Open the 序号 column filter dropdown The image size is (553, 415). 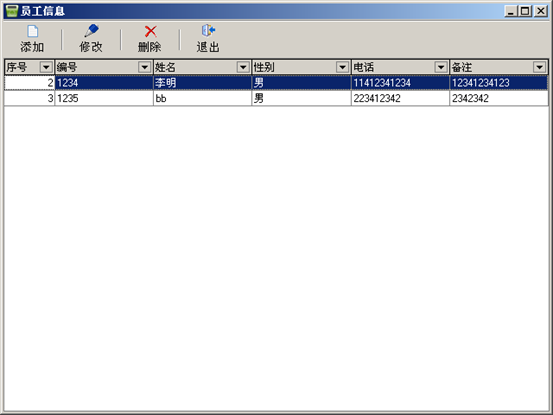(46, 67)
